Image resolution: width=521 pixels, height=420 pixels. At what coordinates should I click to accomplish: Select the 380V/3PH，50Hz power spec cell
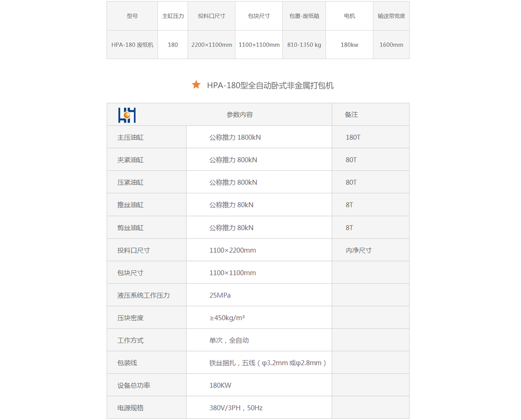tap(236, 408)
